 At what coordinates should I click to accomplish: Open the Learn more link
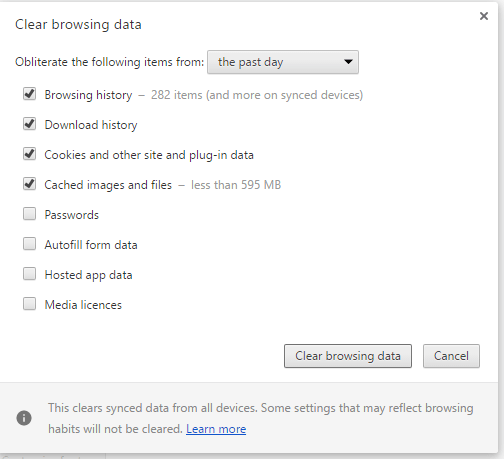pos(216,429)
